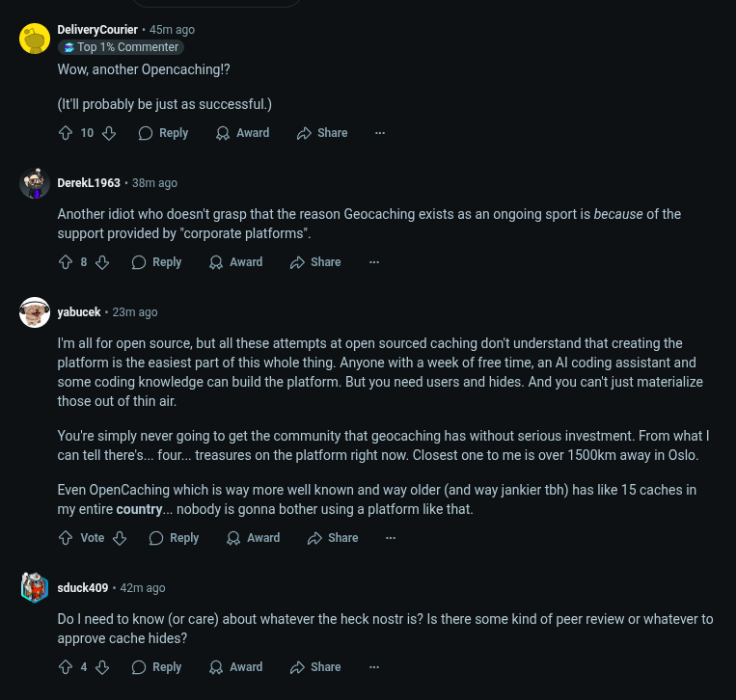Downvote DeliveryCourier's Opencaching comment

[x=109, y=133]
